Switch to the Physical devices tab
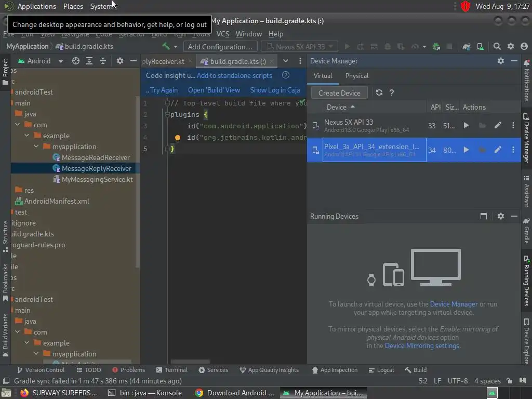This screenshot has width=532, height=399. [x=356, y=76]
